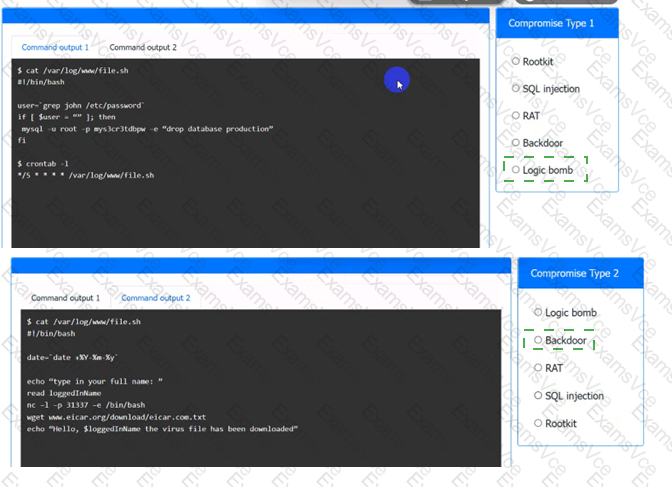Click the virus file has been downloaded line
Image resolution: width=672 pixels, height=487 pixels.
[162, 429]
